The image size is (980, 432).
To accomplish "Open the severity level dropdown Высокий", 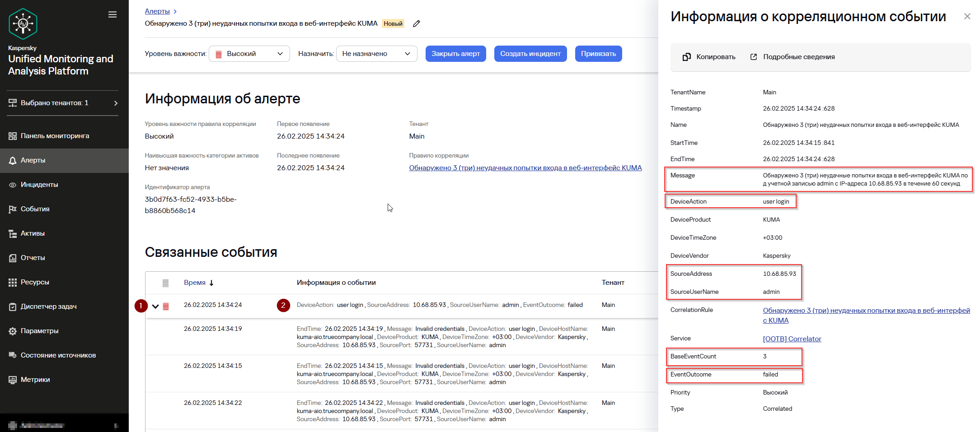I will pyautogui.click(x=249, y=54).
